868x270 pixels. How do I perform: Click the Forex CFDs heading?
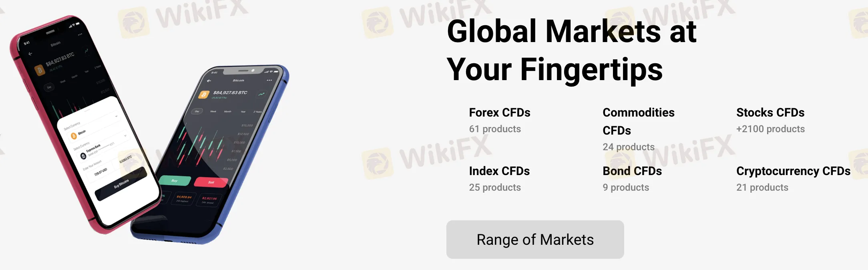pos(499,113)
